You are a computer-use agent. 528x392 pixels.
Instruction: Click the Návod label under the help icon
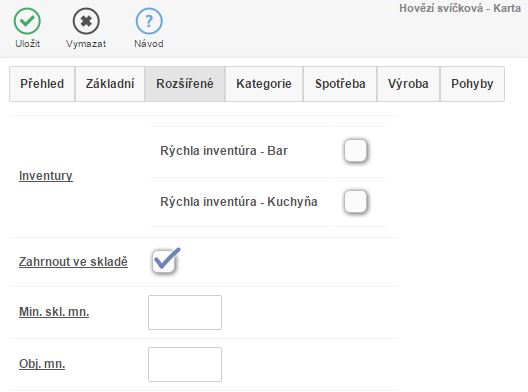click(149, 44)
